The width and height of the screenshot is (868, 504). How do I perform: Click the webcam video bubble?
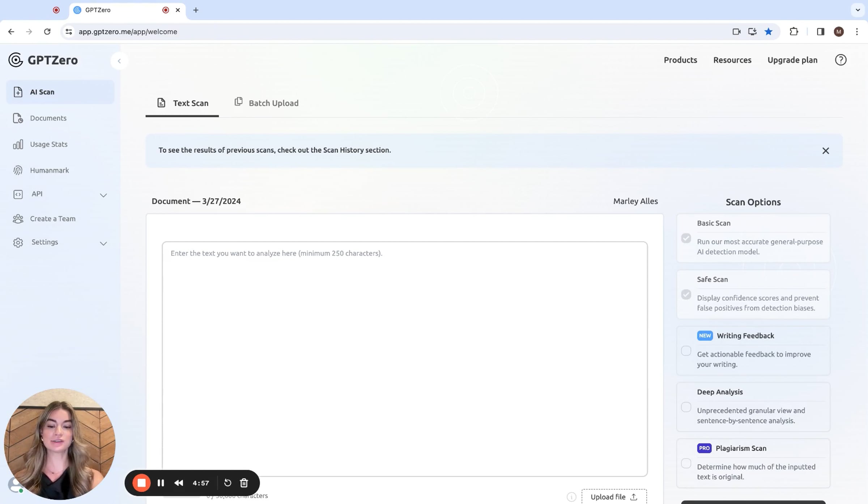click(x=60, y=444)
